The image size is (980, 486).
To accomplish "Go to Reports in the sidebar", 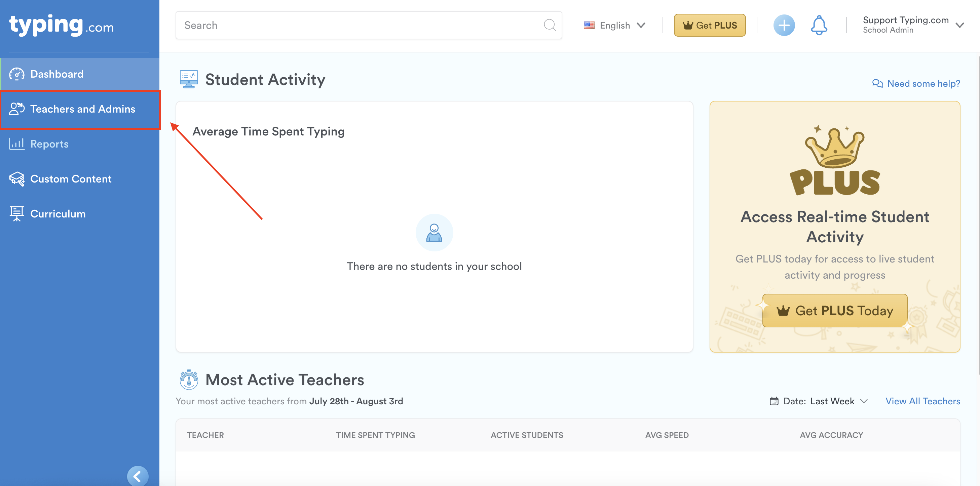I will [x=49, y=144].
